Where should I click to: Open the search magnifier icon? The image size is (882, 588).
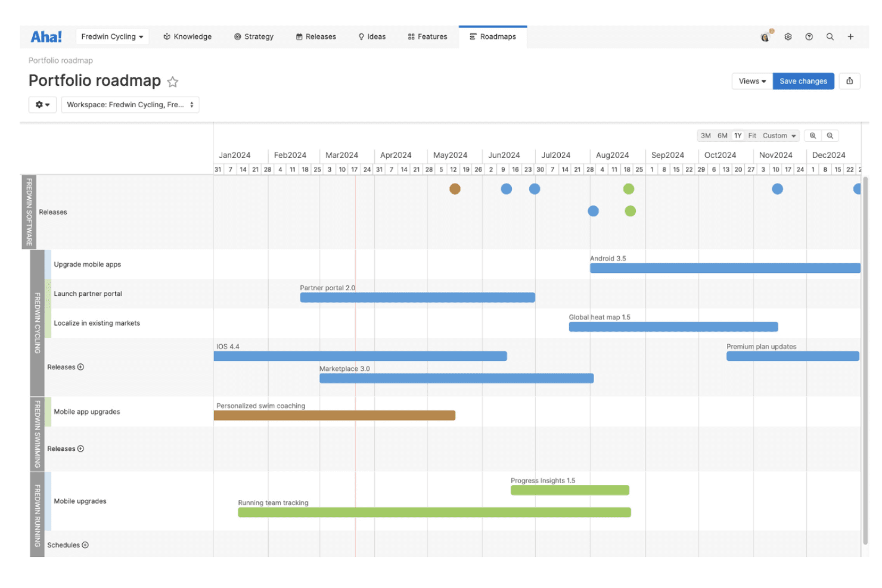pyautogui.click(x=830, y=37)
